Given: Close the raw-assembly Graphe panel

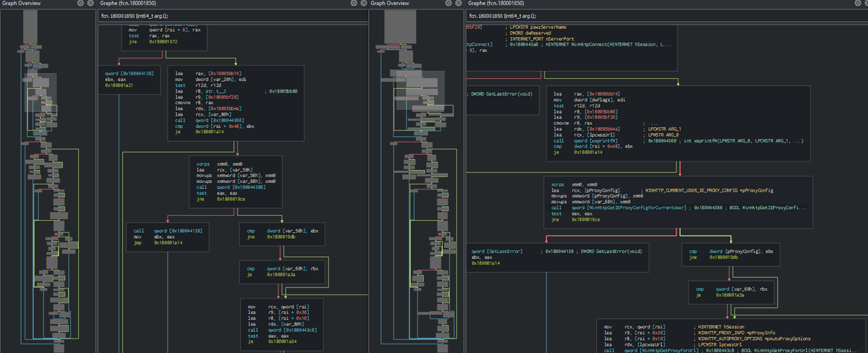Looking at the screenshot, I should 362,4.
